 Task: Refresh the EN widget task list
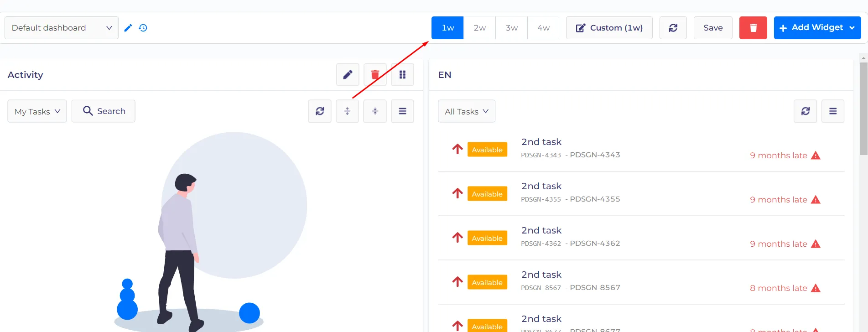click(x=806, y=111)
